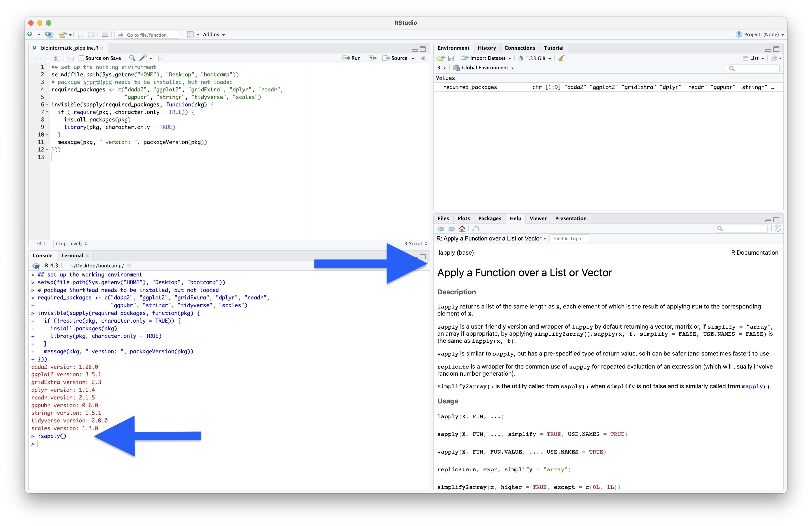This screenshot has height=526, width=812.
Task: Click the document outline icon
Action: point(423,58)
